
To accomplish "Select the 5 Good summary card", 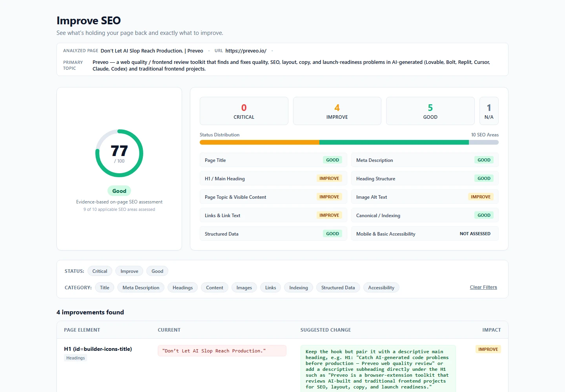I will pyautogui.click(x=430, y=111).
